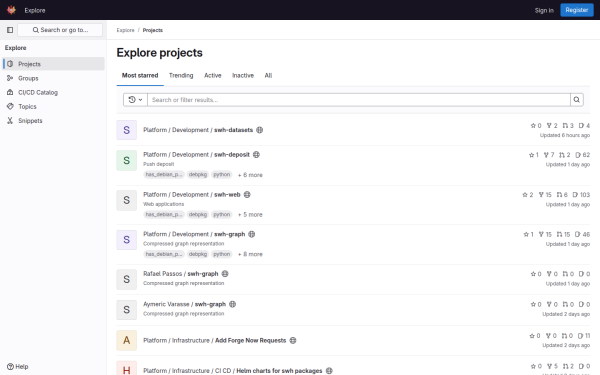The image size is (600, 375).
Task: Open the swh-deposit project link
Action: [x=196, y=155]
